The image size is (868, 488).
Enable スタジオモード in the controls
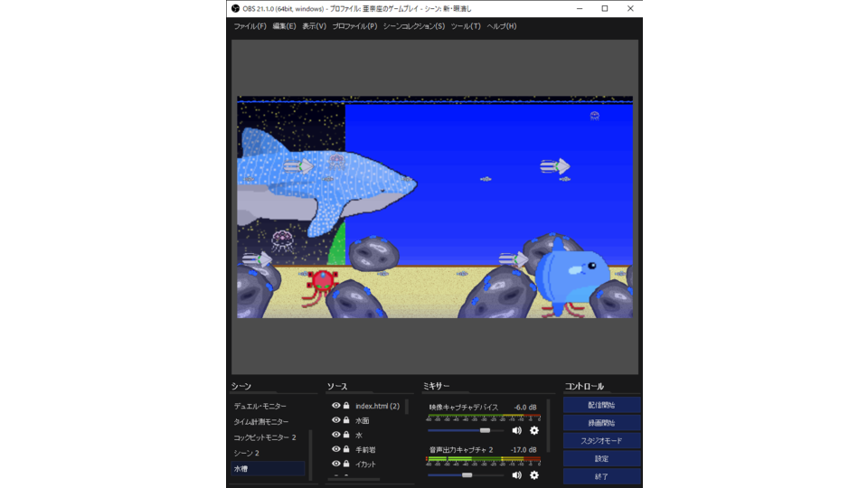click(601, 441)
